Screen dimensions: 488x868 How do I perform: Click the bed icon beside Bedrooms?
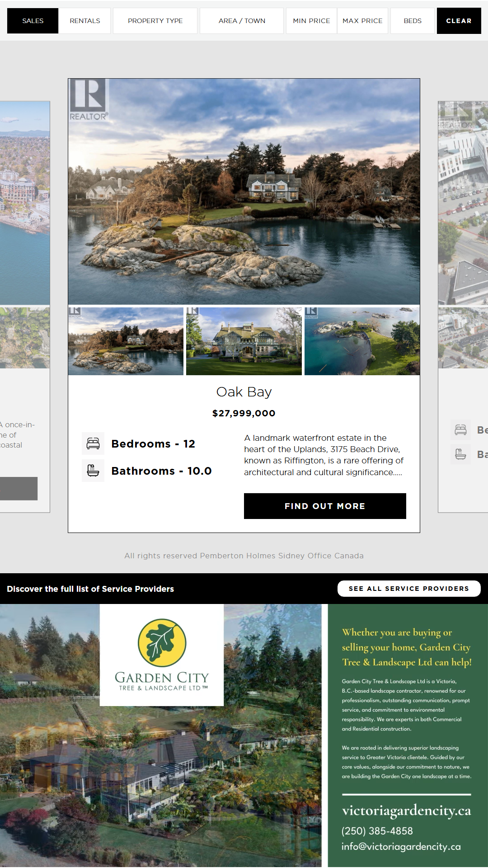[x=93, y=443]
